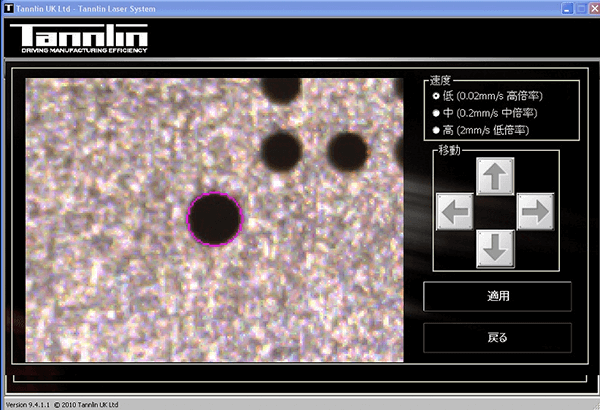
Task: Select low speed 低 (0.02mm/s) radio option
Action: click(436, 96)
